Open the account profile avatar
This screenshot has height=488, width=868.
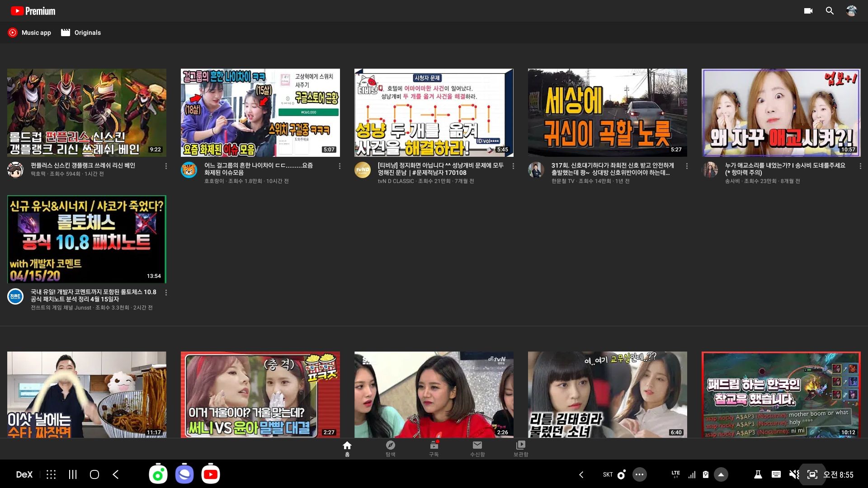coord(851,11)
